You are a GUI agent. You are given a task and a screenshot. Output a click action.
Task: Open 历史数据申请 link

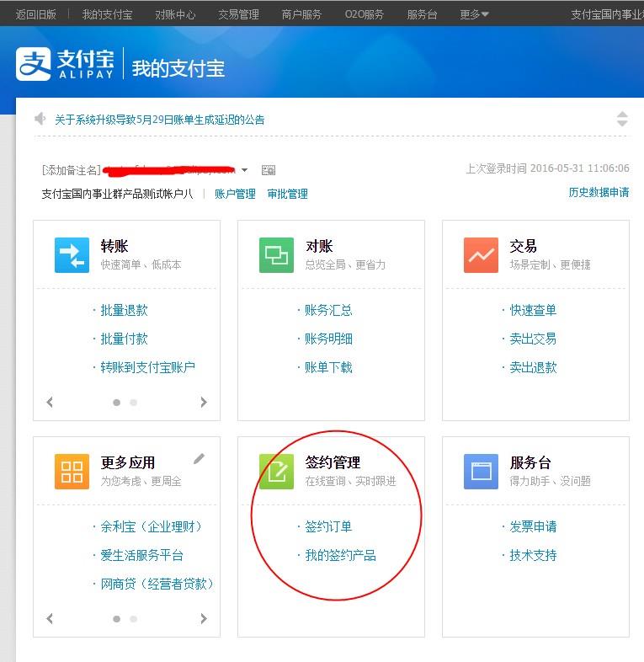pos(599,192)
